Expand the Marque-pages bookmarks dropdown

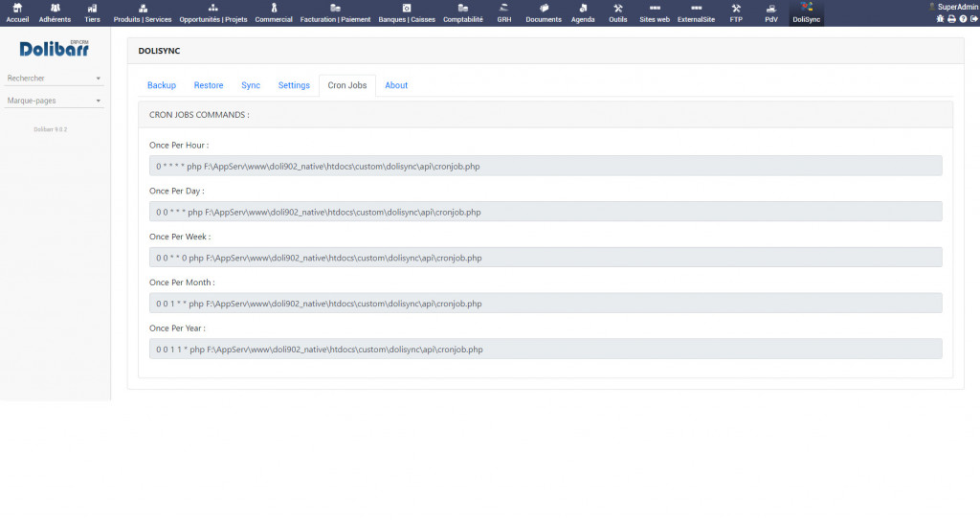tap(54, 101)
